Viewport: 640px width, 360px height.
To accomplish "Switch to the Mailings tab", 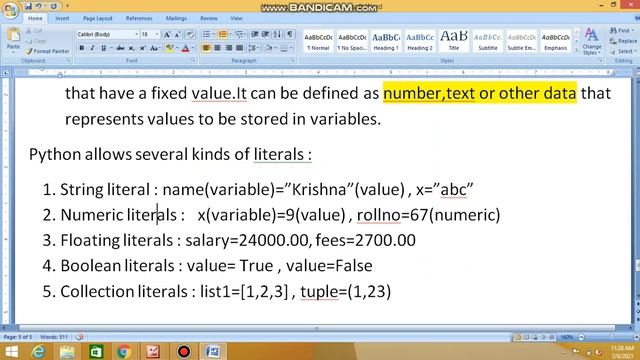I will 176,18.
